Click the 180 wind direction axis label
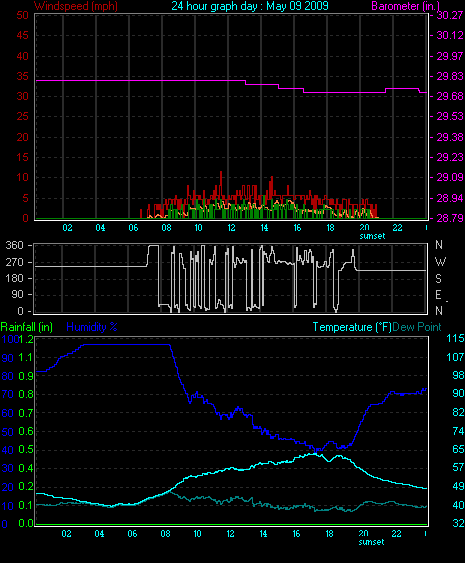 point(14,278)
